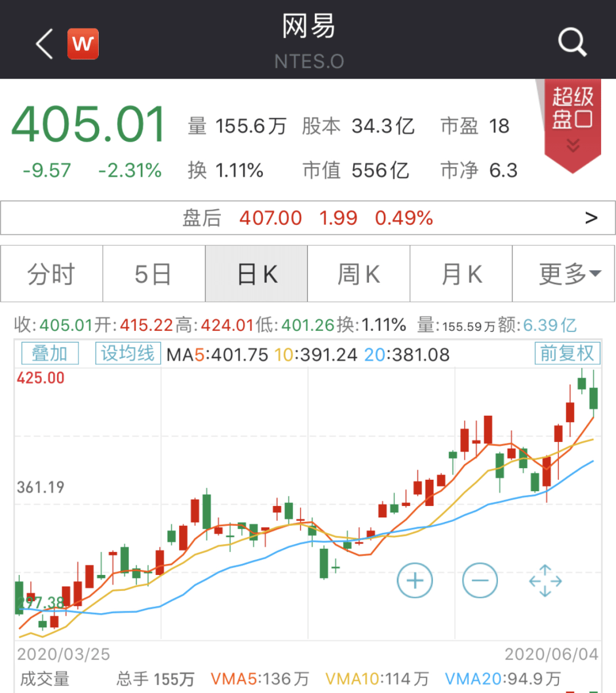Select the 日K daily chart tab
This screenshot has height=693, width=616.
click(257, 274)
